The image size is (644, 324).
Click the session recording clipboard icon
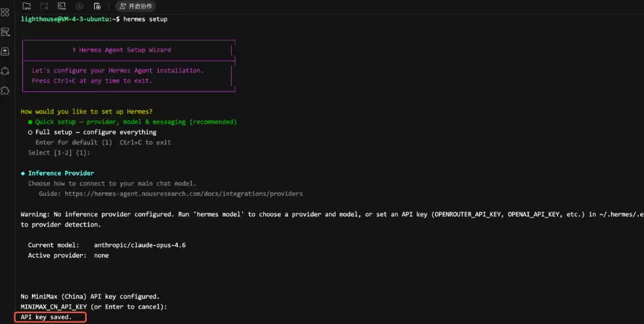[97, 6]
